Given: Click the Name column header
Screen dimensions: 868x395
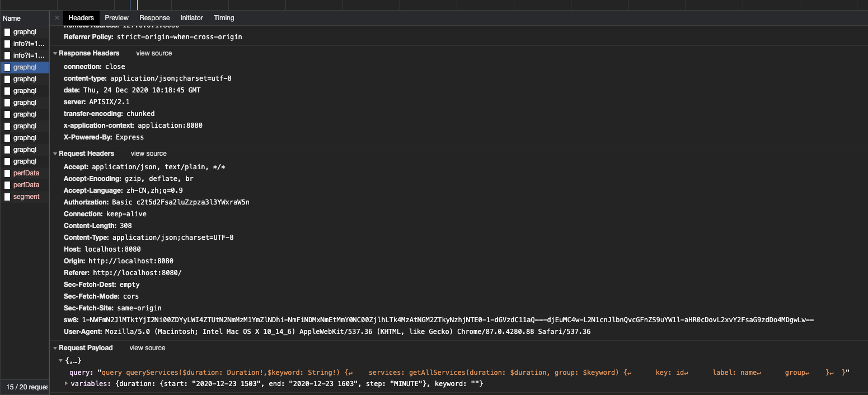Looking at the screenshot, I should 25,18.
